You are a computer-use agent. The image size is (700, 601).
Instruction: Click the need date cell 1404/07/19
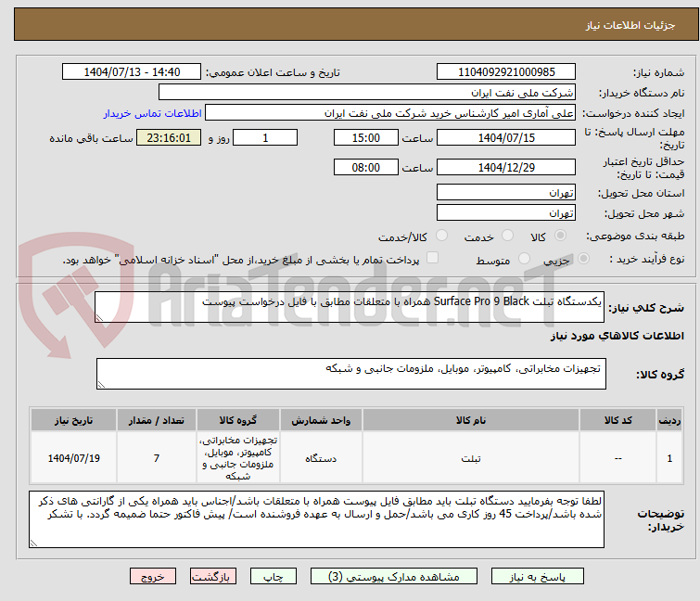[x=73, y=457]
